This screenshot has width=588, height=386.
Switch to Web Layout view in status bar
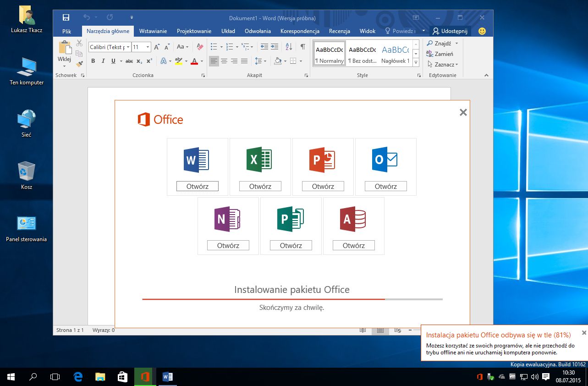pos(397,330)
